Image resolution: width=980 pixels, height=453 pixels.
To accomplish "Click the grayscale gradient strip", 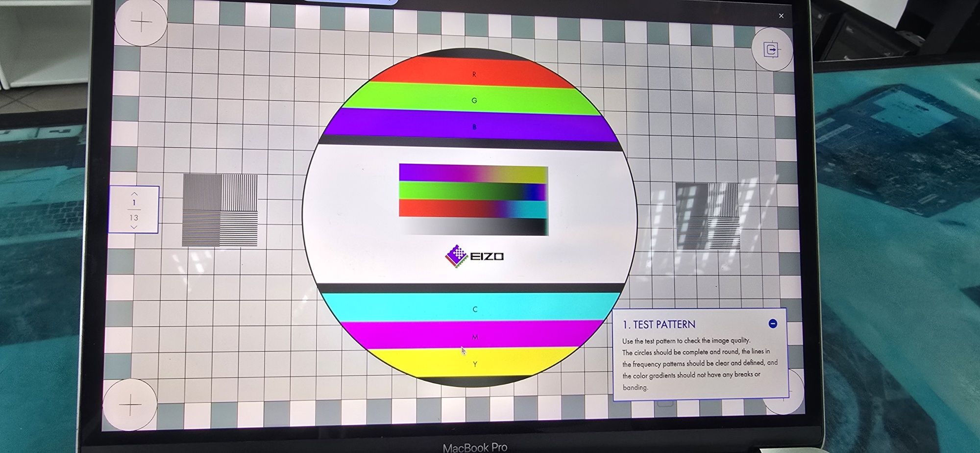I will pyautogui.click(x=474, y=226).
